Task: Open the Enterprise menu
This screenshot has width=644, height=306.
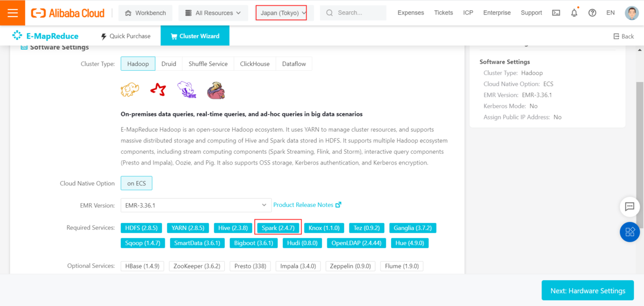Action: tap(497, 13)
